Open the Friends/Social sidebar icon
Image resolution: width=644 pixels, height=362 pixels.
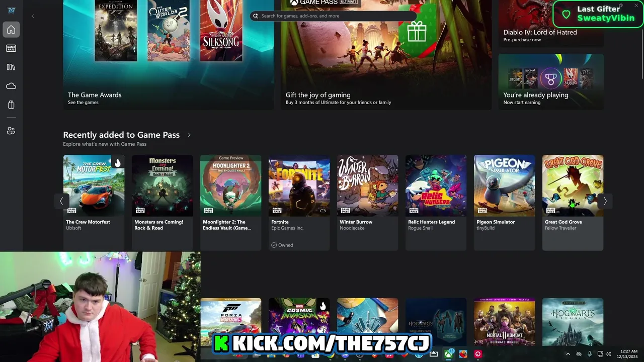pyautogui.click(x=11, y=131)
